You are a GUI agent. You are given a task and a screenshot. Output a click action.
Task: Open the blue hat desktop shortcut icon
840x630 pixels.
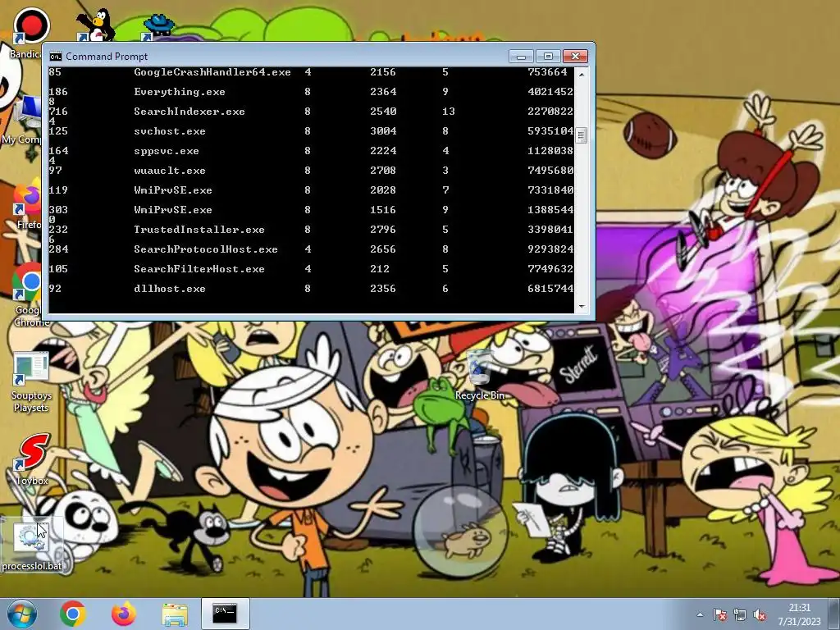coord(158,27)
